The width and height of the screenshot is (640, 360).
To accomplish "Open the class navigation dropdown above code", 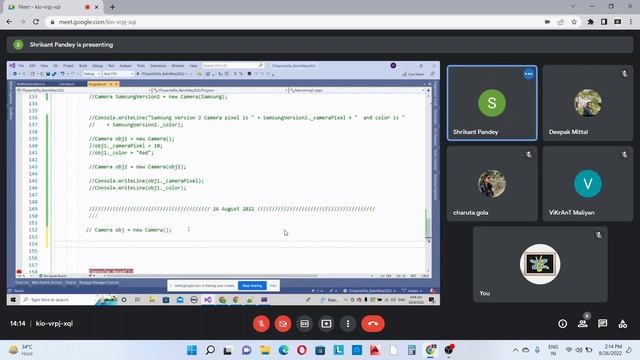I will coord(220,90).
